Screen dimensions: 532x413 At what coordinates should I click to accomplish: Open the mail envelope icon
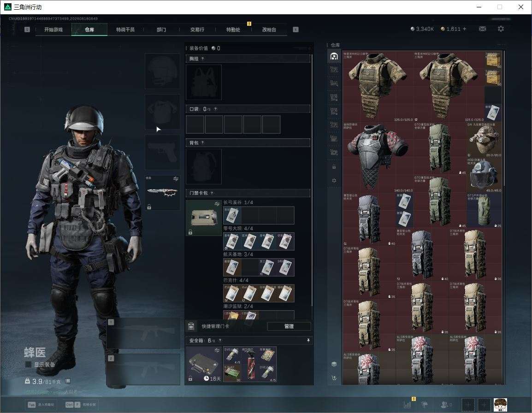coord(483,29)
